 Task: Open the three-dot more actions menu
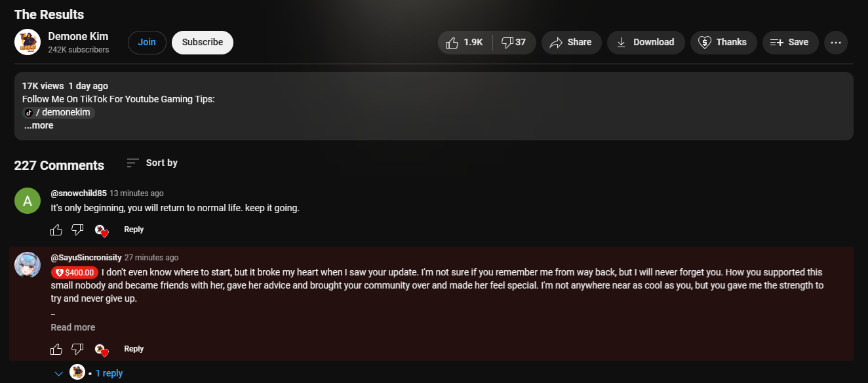(836, 42)
